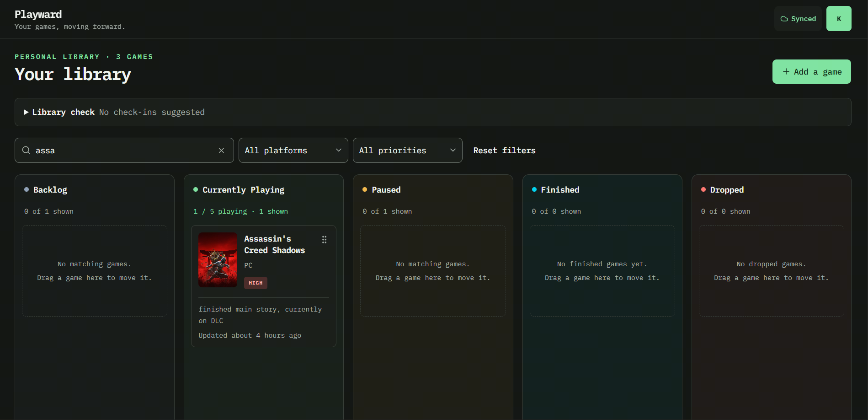Click the Add a game button
The image size is (868, 420).
[x=812, y=72]
